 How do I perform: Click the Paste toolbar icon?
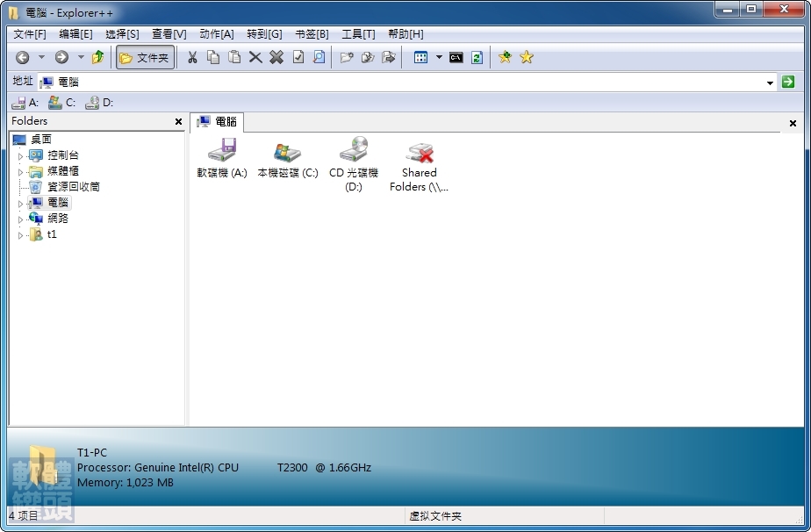click(x=233, y=57)
